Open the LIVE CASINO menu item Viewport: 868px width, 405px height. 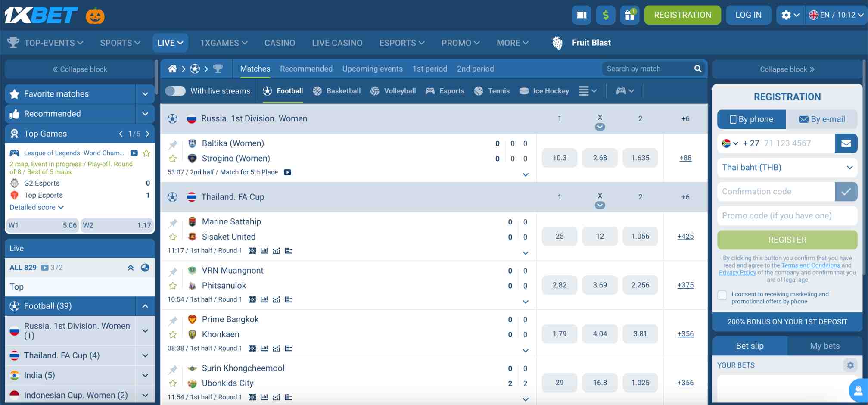pos(337,43)
